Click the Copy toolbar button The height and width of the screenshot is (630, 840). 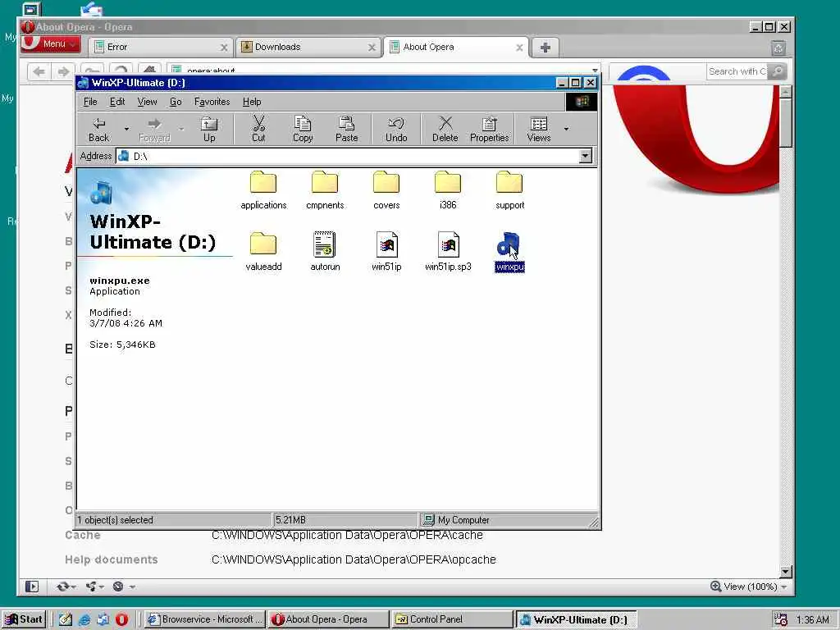click(x=303, y=129)
